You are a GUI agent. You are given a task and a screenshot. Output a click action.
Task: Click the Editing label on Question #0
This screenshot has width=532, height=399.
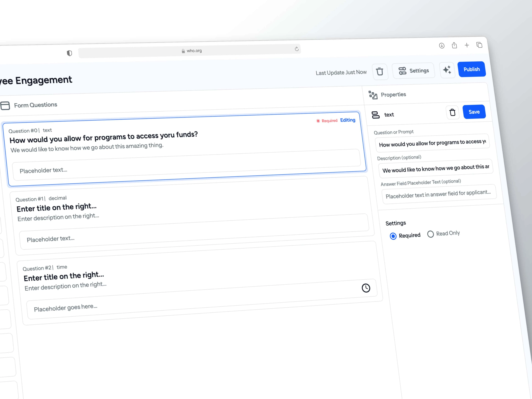[x=348, y=120]
